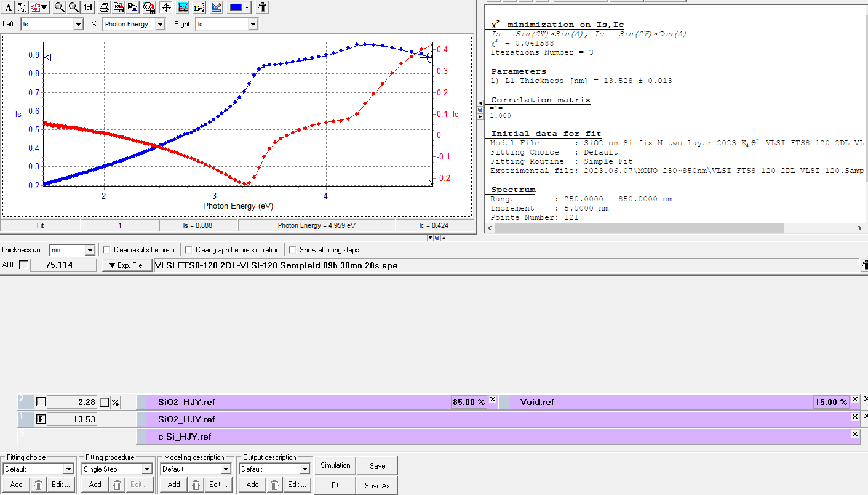Delete Fitting procedure with trash icon
Image resolution: width=868 pixels, height=495 pixels.
pyautogui.click(x=117, y=485)
